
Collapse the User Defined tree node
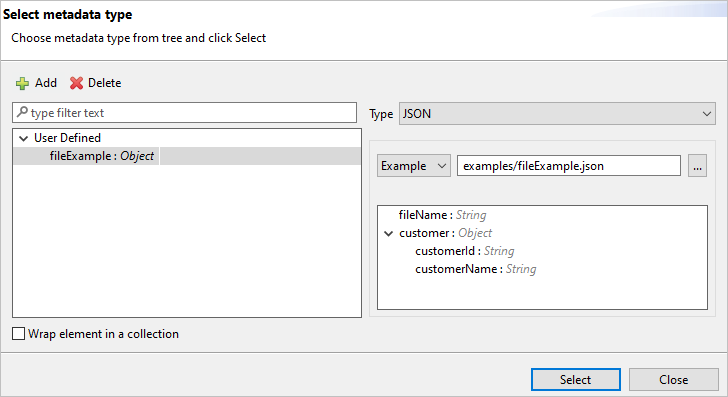coord(23,138)
